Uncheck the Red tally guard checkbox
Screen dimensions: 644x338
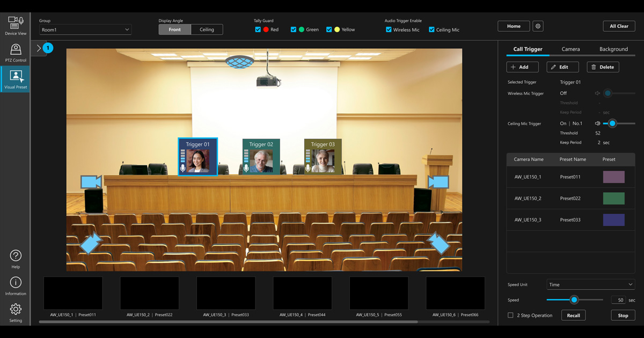(x=258, y=30)
